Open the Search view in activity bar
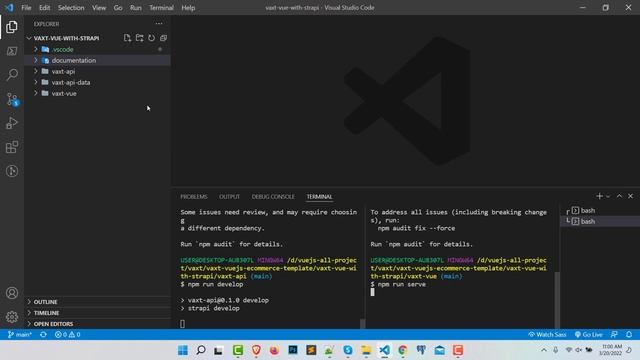 click(12, 75)
